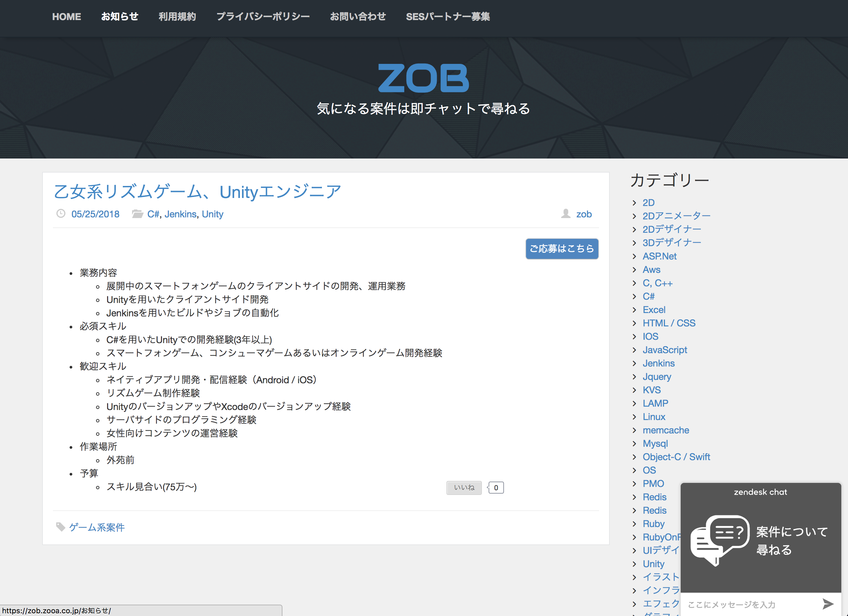Click the 業務内容 bullet heading
This screenshot has width=848, height=616.
98,273
